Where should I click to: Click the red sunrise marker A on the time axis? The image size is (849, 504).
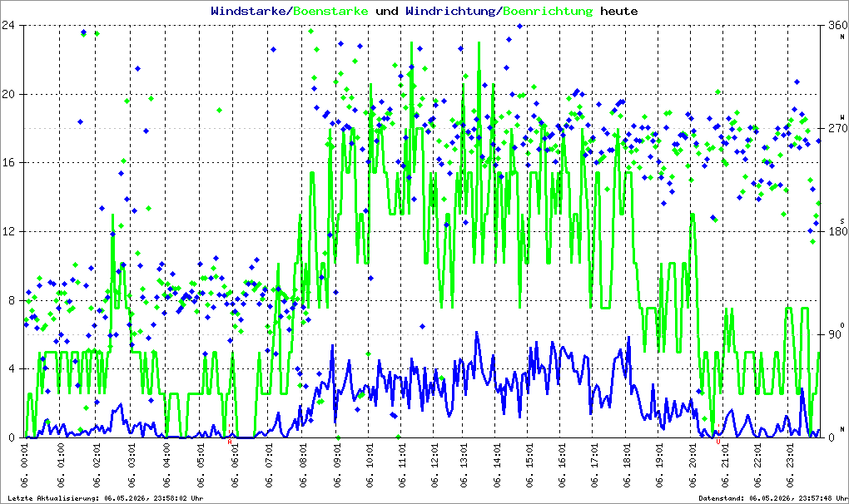(x=230, y=442)
